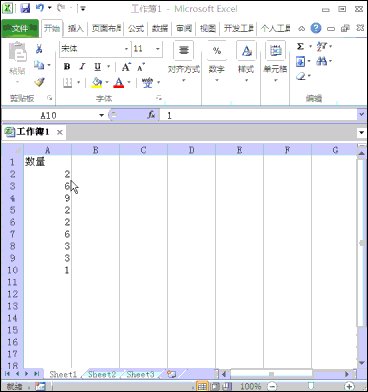The image size is (368, 392).
Task: Click the Undo icon
Action: click(40, 8)
